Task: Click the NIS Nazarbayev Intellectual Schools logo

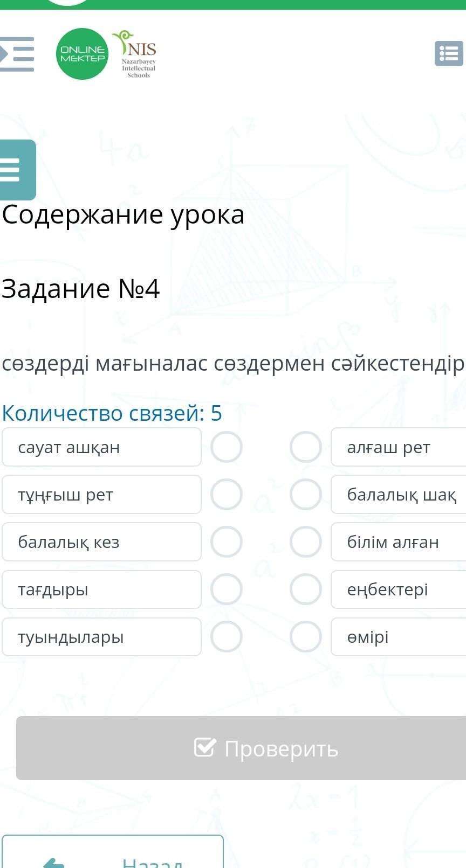Action: (x=137, y=54)
